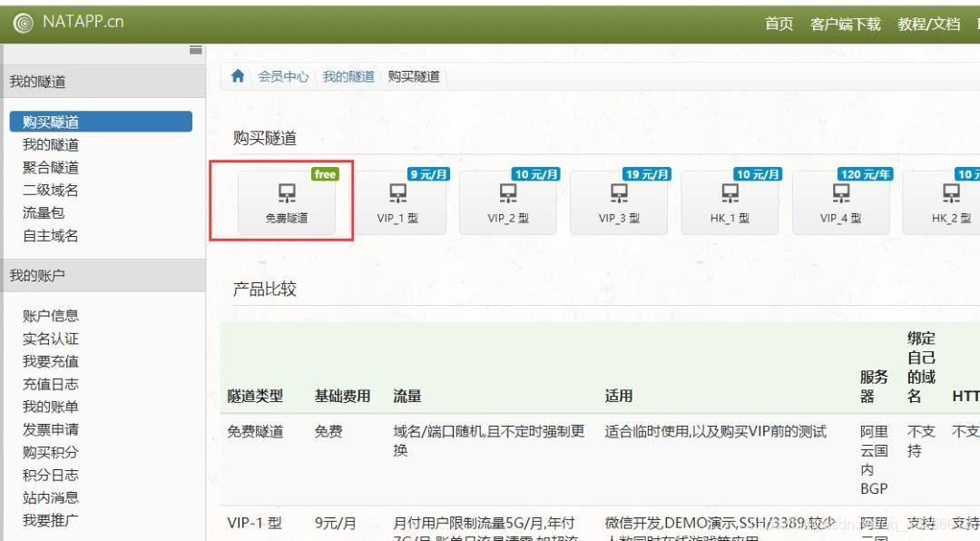The height and width of the screenshot is (541, 980).
Task: Select the VIP_2 型 tunnel card
Action: pyautogui.click(x=508, y=202)
